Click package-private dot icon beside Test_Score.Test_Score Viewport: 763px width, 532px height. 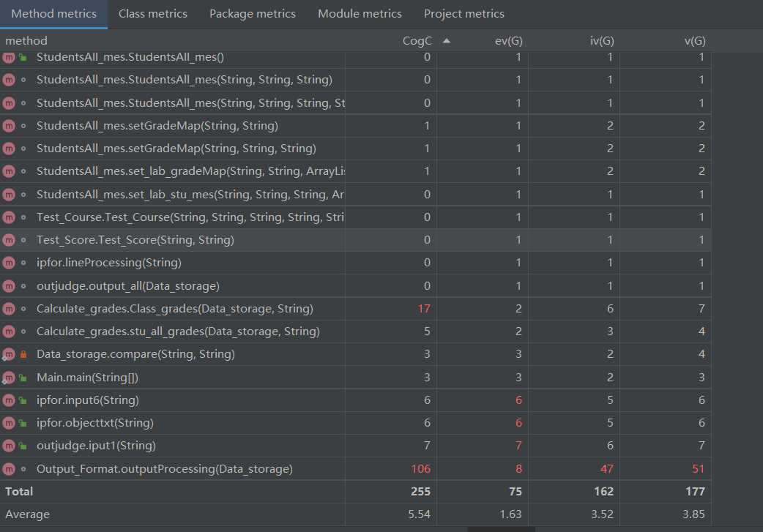[x=23, y=240]
